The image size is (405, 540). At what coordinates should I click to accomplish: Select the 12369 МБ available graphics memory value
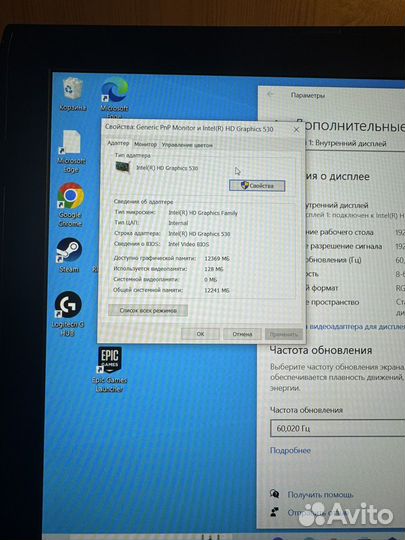[217, 258]
